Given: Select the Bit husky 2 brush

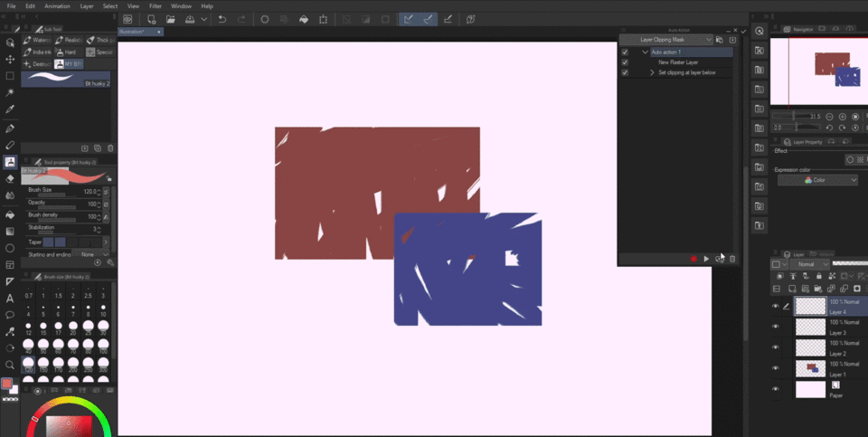Looking at the screenshot, I should [x=66, y=80].
